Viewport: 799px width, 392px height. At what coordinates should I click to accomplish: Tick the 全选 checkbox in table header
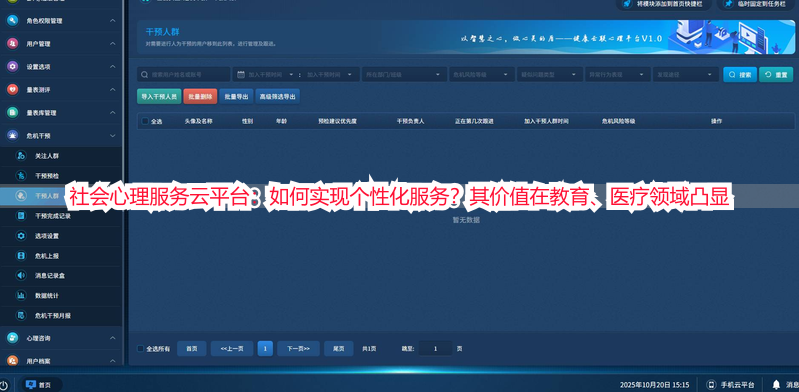(x=145, y=121)
